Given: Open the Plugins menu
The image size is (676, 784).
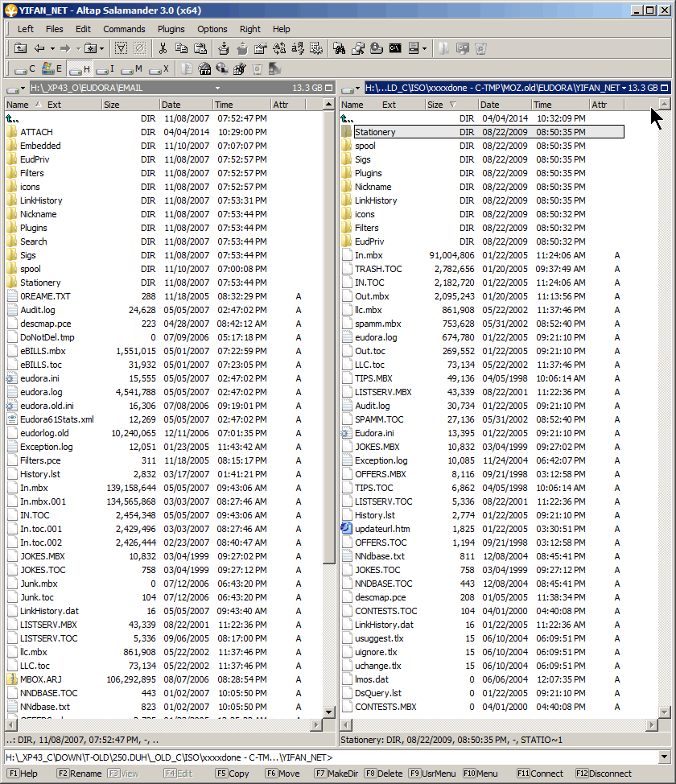Looking at the screenshot, I should click(x=171, y=29).
